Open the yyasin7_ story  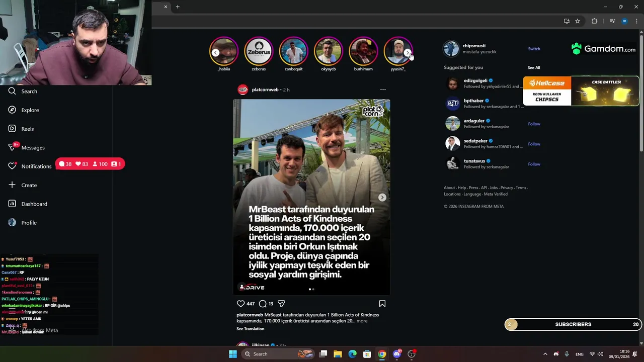398,51
